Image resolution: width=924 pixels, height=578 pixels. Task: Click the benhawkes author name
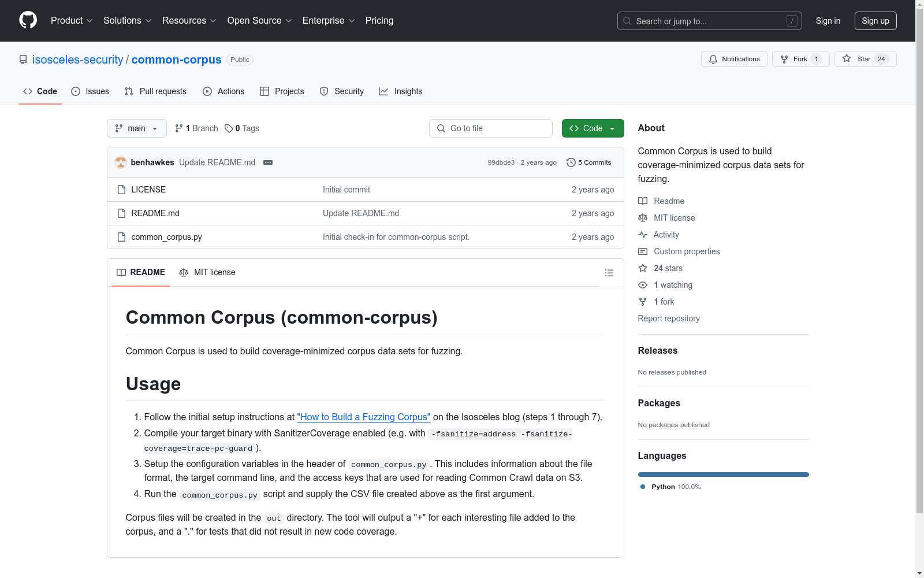coord(152,162)
